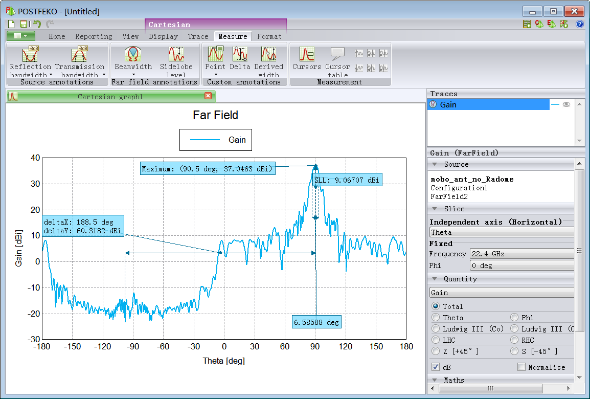Click the beamwidth degree label below the peak
This screenshot has height=399, width=590.
pos(317,322)
